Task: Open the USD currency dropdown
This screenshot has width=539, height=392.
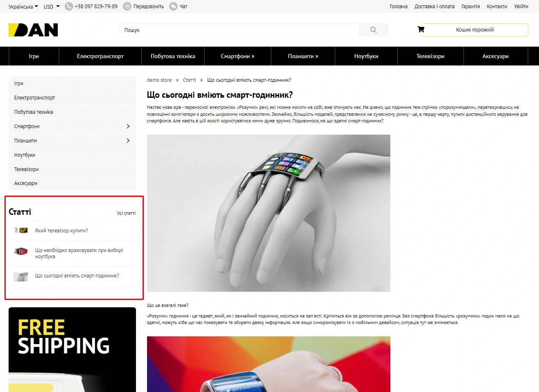Action: click(52, 7)
